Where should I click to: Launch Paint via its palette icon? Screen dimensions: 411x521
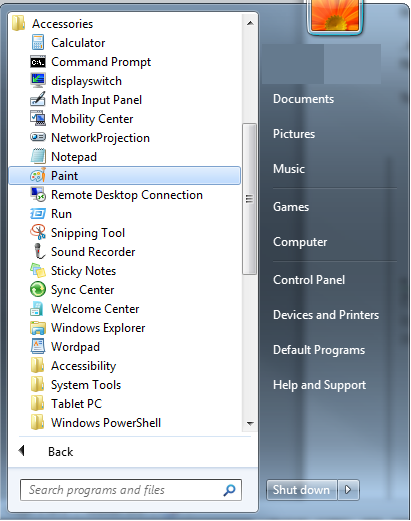pos(38,176)
